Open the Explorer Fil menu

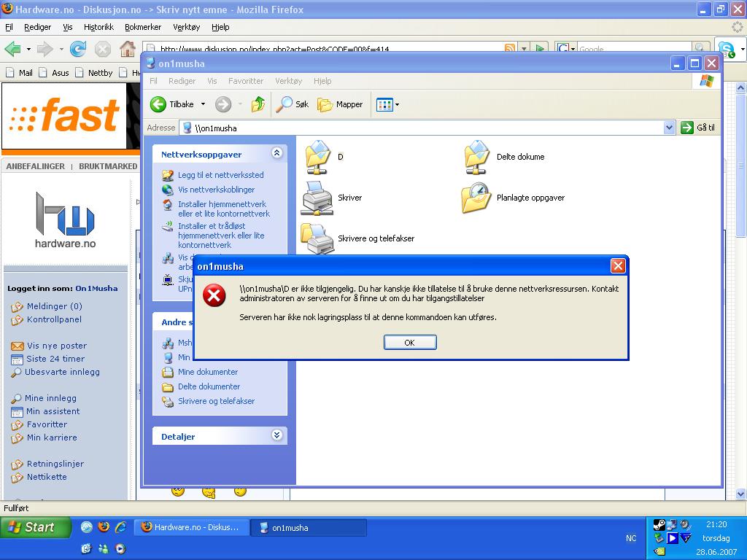[153, 81]
